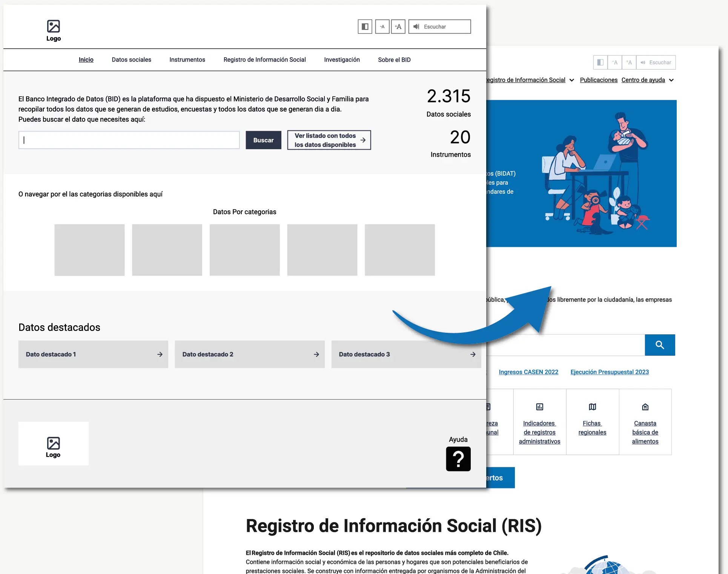Increase font size in background website header
728x574 pixels.
tap(629, 63)
